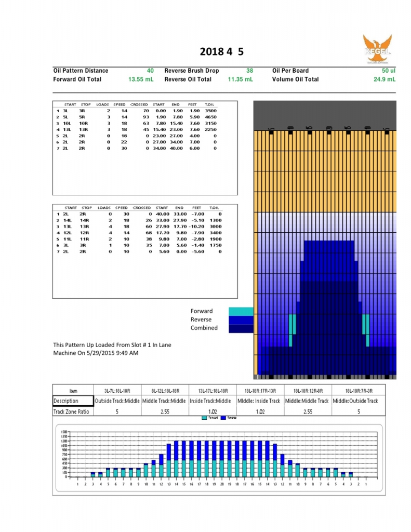Select the "Oil Per Board" label
The width and height of the screenshot is (411, 532).
(290, 71)
